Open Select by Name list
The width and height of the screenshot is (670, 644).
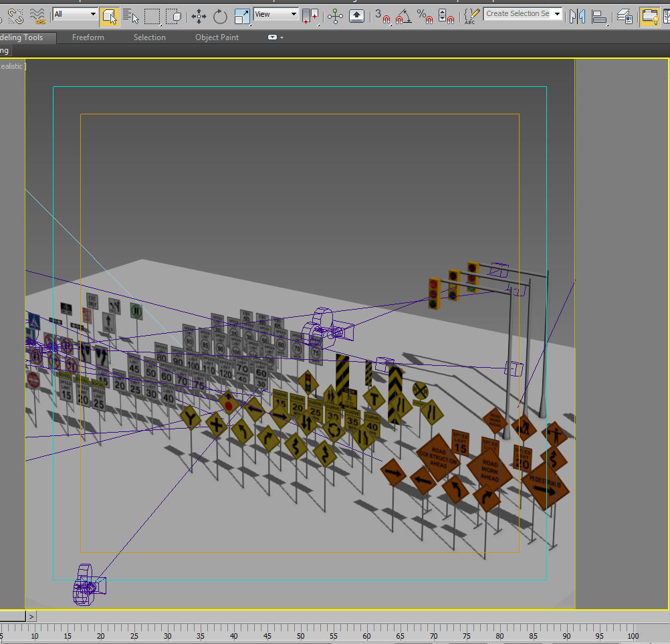[x=130, y=15]
